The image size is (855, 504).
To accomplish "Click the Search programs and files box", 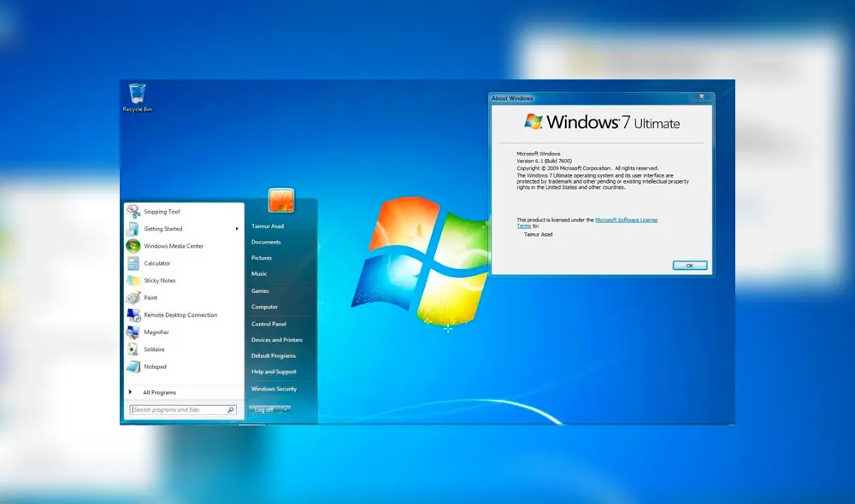I will pos(183,410).
